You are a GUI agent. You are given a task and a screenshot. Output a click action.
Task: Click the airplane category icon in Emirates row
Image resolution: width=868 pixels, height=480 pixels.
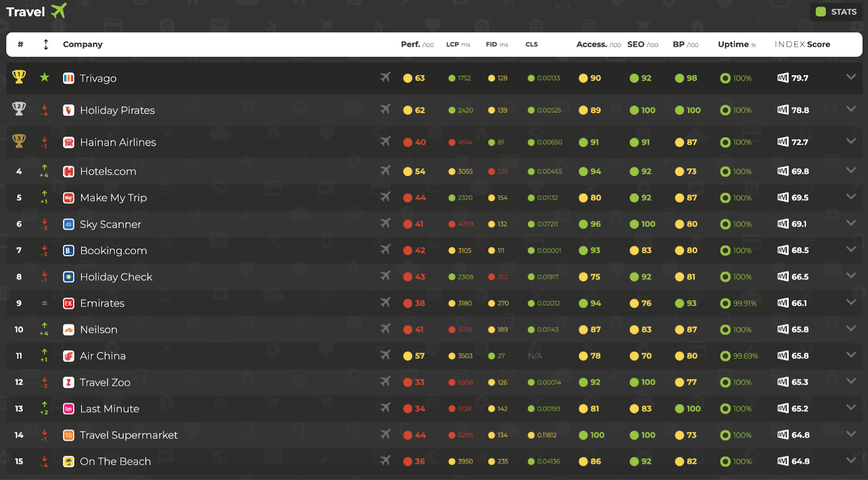point(385,302)
